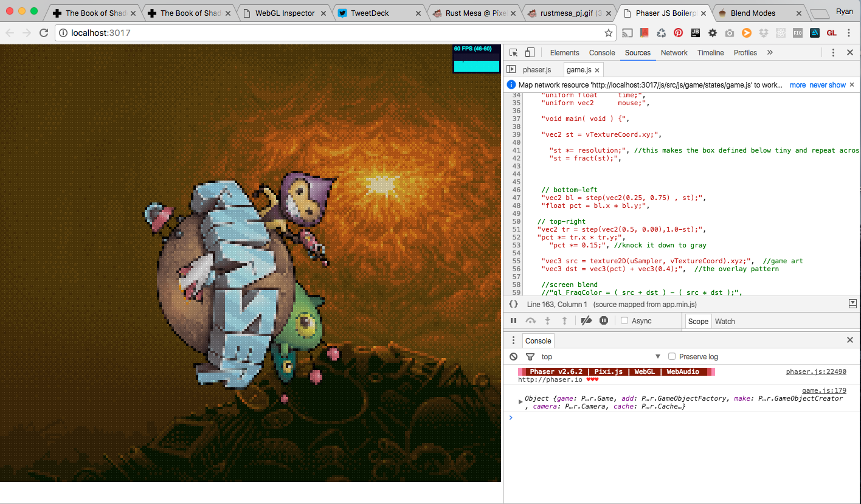Click the step over function call icon
The height and width of the screenshot is (504, 861).
click(531, 321)
